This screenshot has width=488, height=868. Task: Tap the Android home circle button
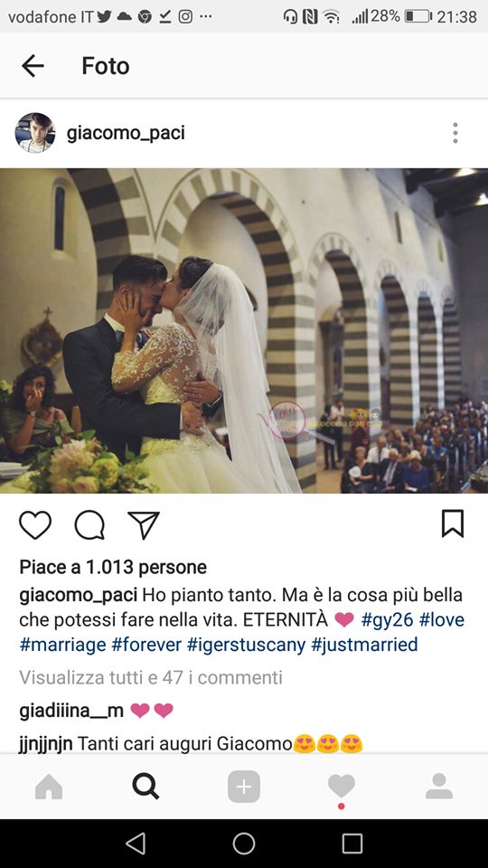[x=244, y=844]
